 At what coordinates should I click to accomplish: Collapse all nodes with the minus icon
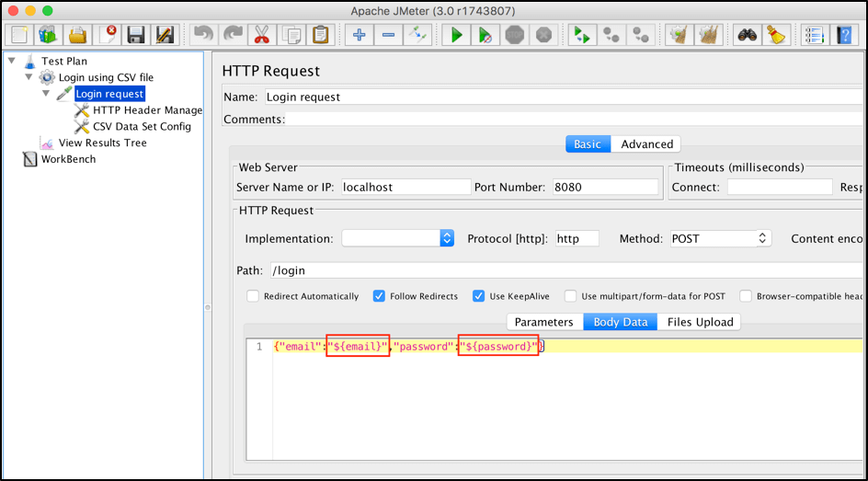(x=388, y=35)
